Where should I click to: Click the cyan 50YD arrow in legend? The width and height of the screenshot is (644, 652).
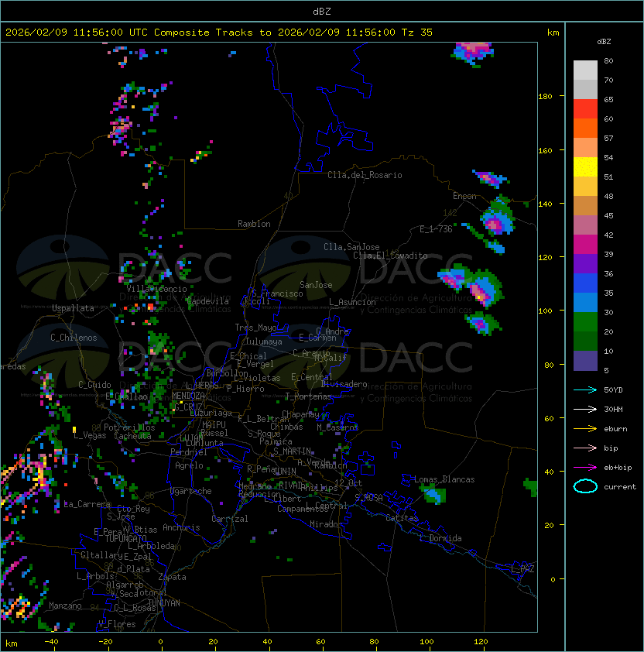pos(585,389)
